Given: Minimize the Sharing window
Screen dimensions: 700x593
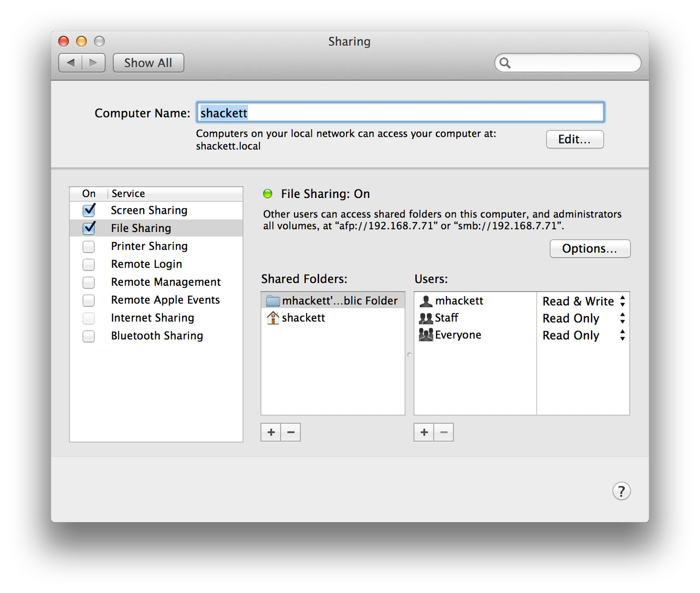Looking at the screenshot, I should click(x=81, y=41).
